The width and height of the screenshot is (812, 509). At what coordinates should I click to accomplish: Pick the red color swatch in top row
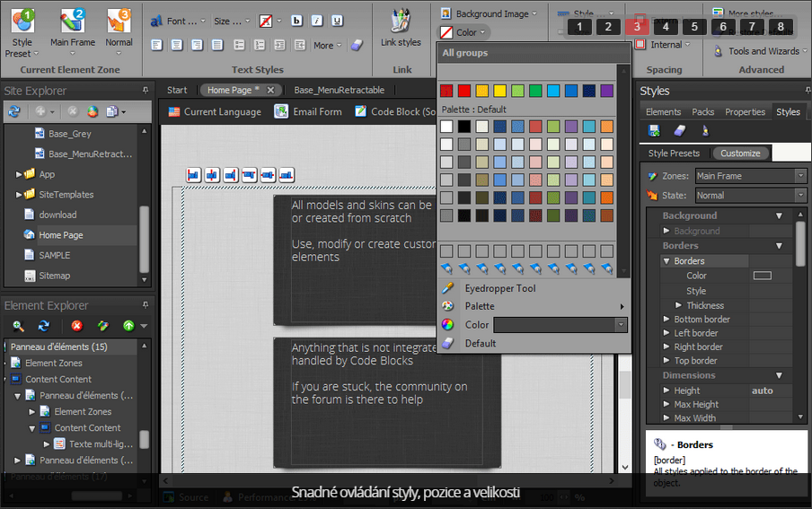(x=464, y=92)
